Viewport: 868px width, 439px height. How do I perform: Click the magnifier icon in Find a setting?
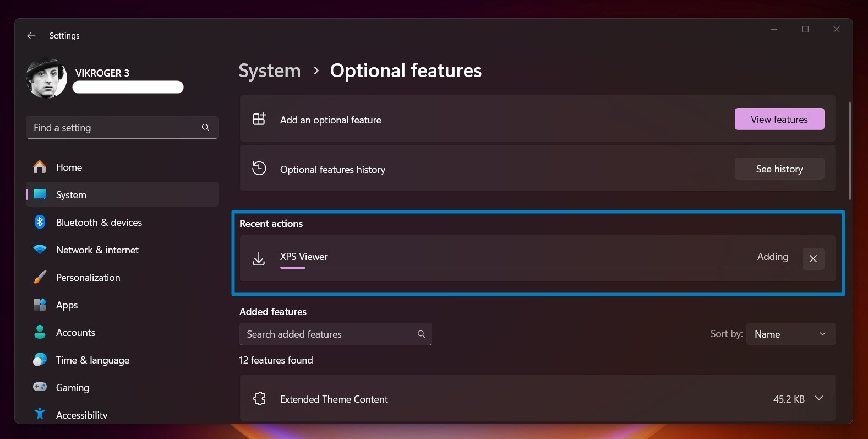click(x=205, y=128)
